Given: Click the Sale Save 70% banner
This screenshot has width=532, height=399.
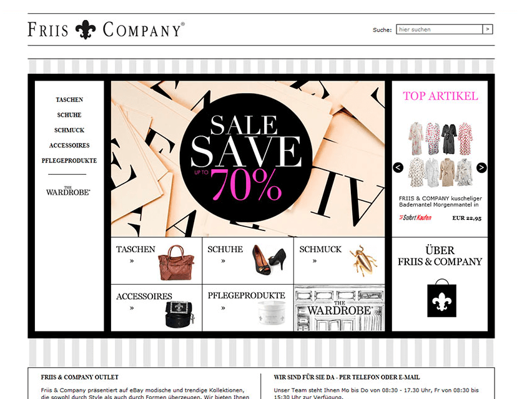Looking at the screenshot, I should pos(248,159).
